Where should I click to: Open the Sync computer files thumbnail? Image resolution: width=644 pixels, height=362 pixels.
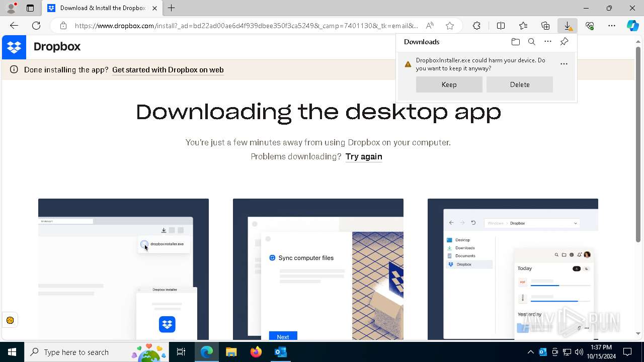[318, 269]
